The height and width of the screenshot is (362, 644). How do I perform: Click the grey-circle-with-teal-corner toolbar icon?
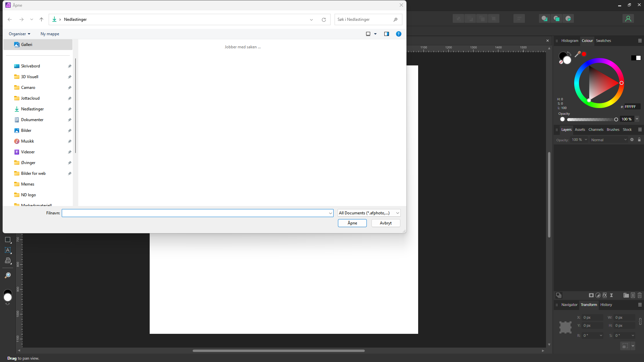pos(568,19)
